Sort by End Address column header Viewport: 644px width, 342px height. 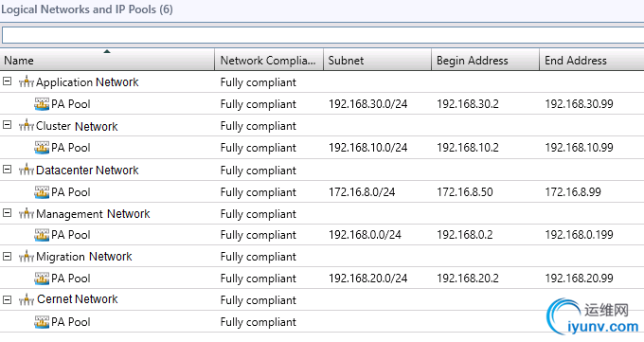pyautogui.click(x=591, y=60)
